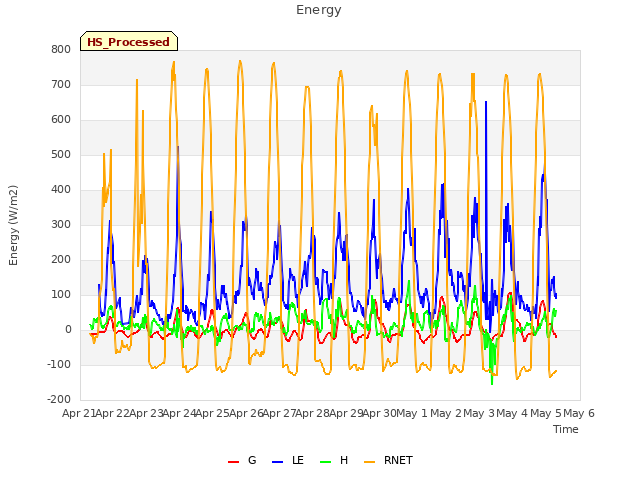The height and width of the screenshot is (480, 640).
Task: Click the May 6 x-axis tick label
Action: [579, 413]
